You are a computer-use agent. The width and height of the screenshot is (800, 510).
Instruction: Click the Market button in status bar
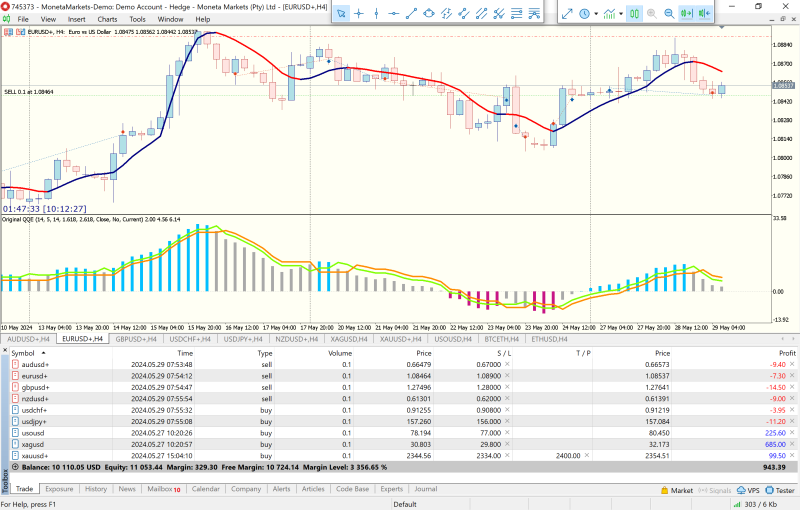click(x=677, y=490)
